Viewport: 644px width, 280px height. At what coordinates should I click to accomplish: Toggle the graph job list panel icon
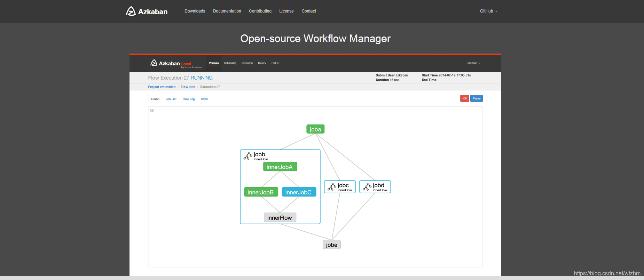pos(152,111)
